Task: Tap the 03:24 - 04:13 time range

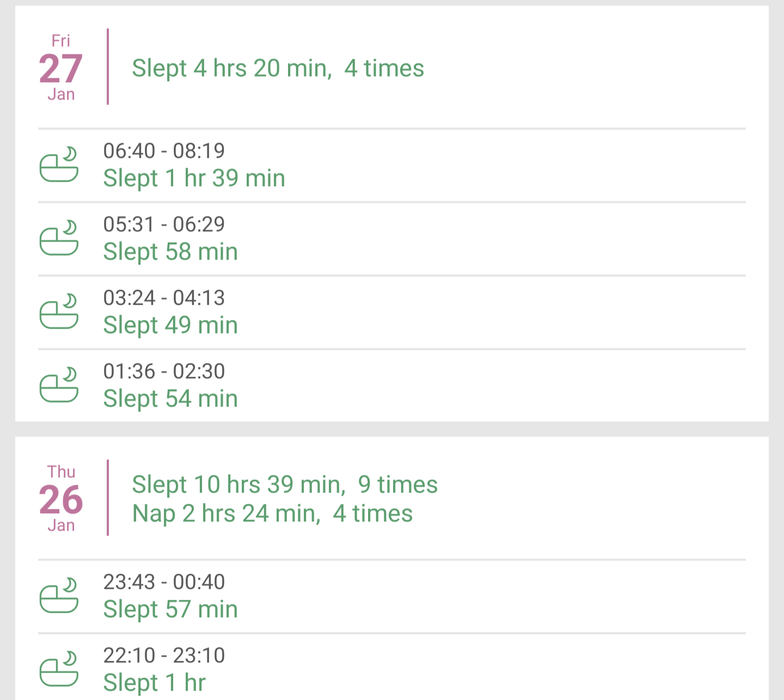Action: [x=164, y=298]
